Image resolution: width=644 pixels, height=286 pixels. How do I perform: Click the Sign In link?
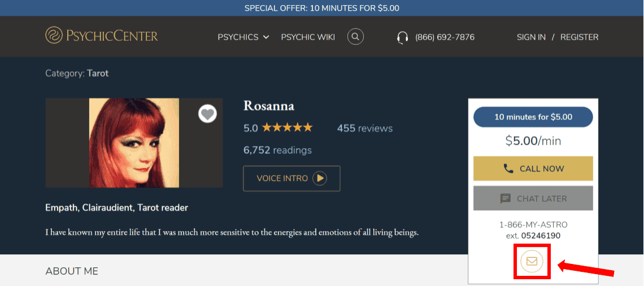531,37
